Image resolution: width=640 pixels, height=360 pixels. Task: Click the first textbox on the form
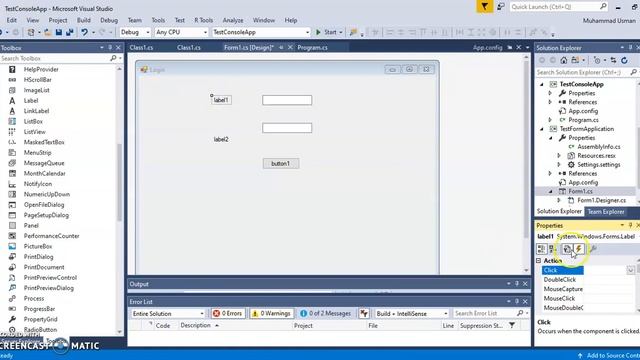tap(287, 100)
